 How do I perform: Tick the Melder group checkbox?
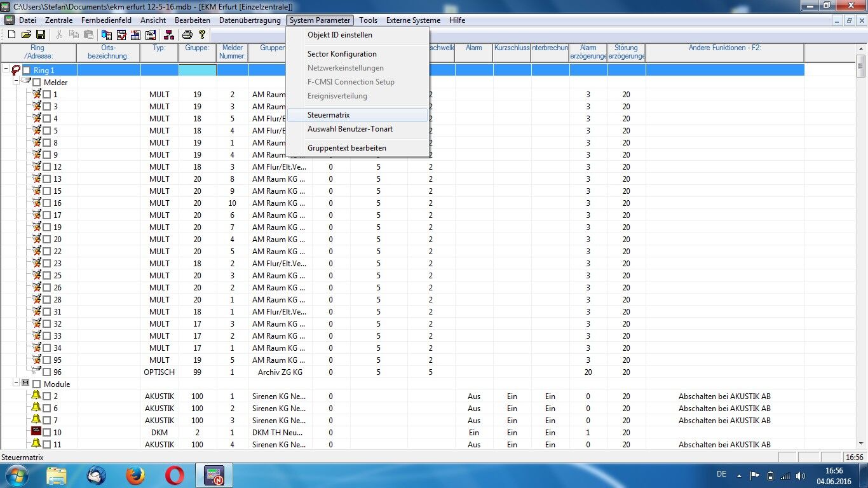click(37, 83)
